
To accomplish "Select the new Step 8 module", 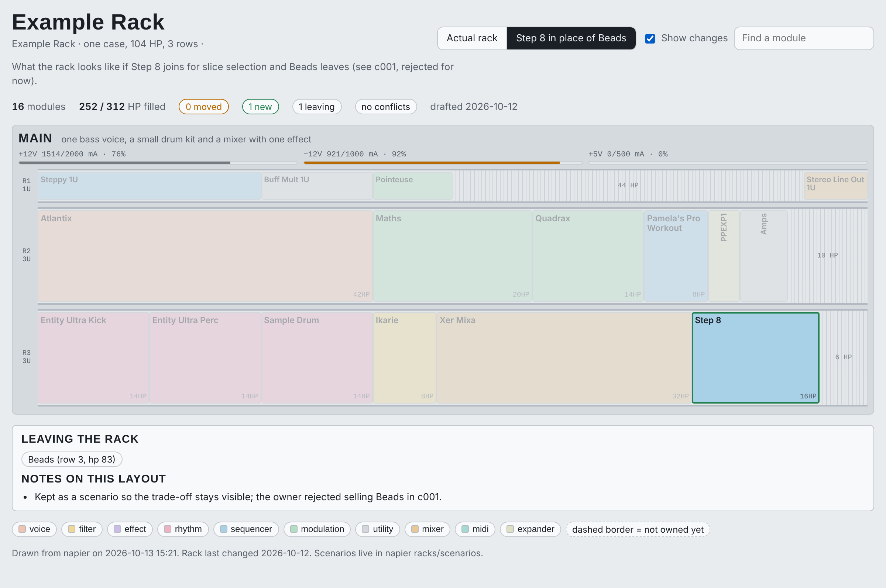I will click(755, 358).
